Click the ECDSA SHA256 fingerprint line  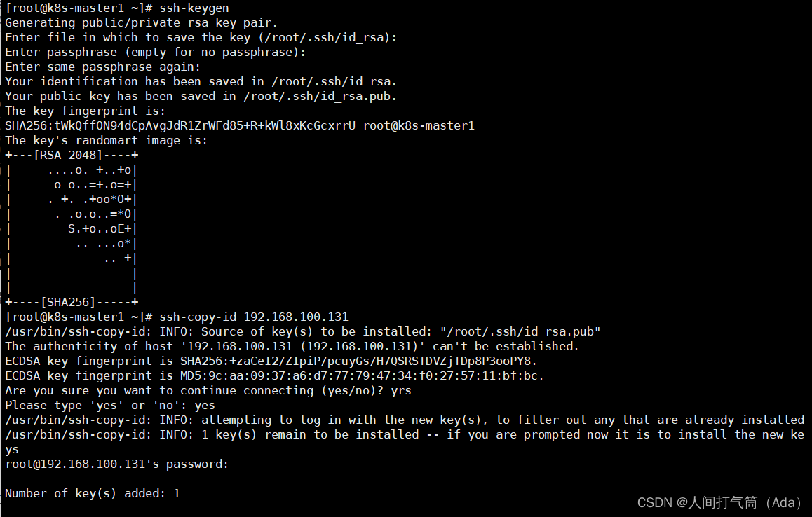click(x=271, y=361)
